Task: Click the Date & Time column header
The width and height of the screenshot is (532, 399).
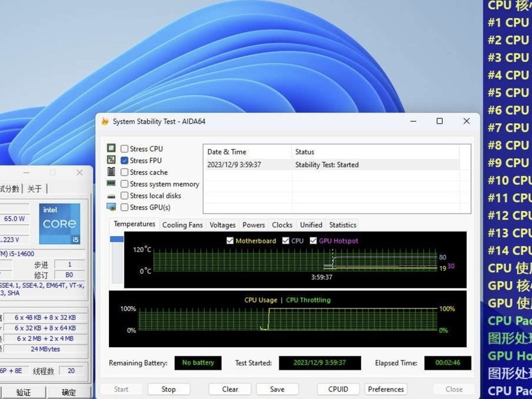Action: pyautogui.click(x=247, y=152)
